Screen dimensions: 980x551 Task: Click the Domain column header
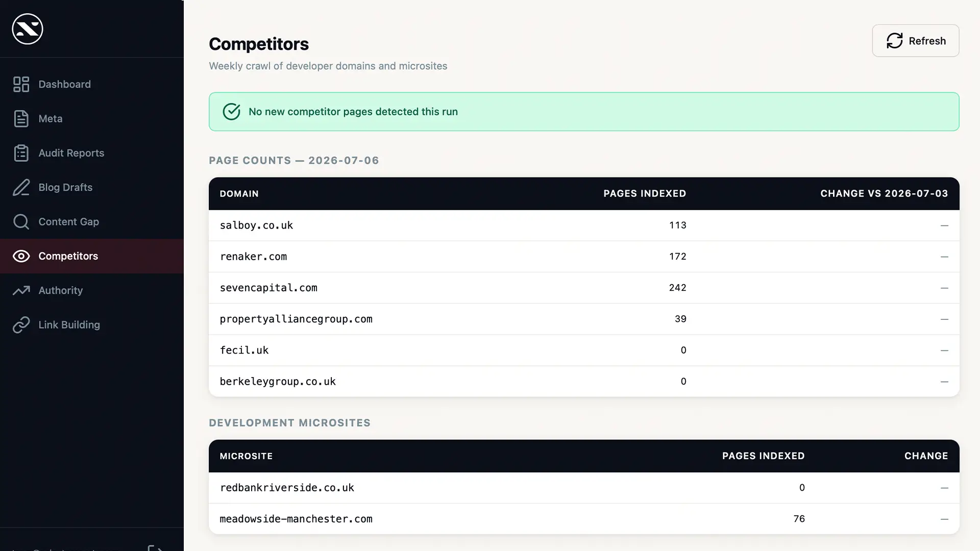pos(239,194)
